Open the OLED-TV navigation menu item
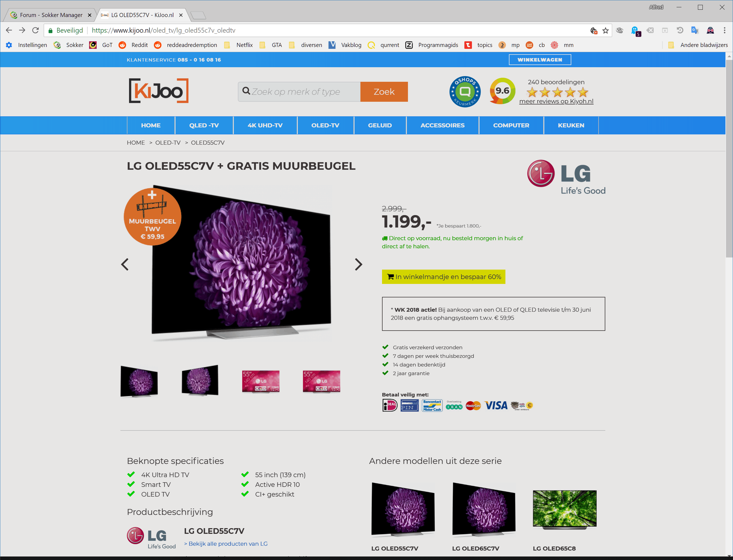Image resolution: width=733 pixels, height=560 pixels. click(325, 125)
